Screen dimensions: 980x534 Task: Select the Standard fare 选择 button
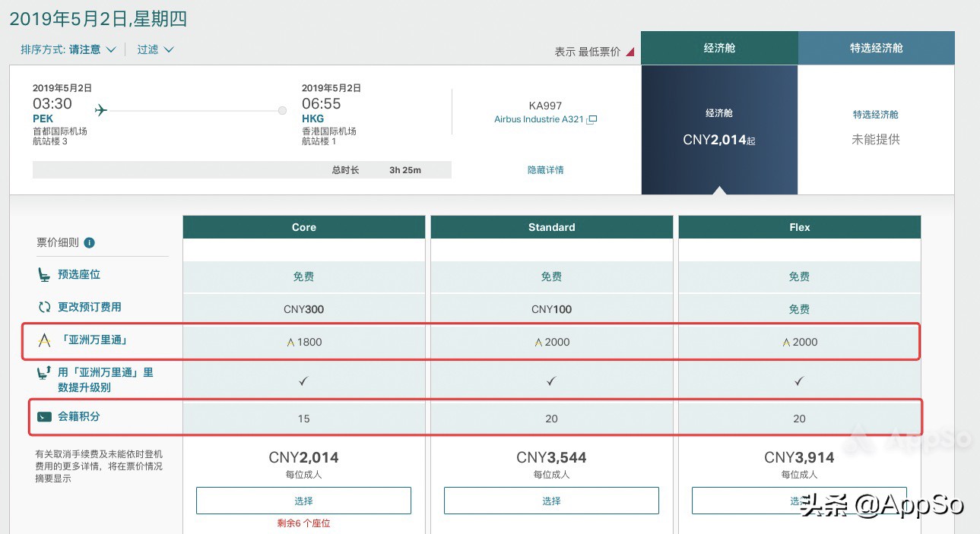551,500
